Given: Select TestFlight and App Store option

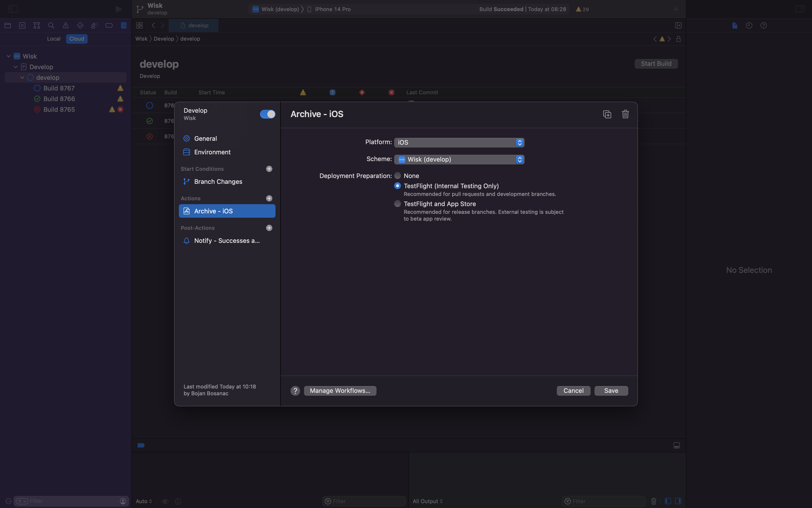Looking at the screenshot, I should 398,204.
